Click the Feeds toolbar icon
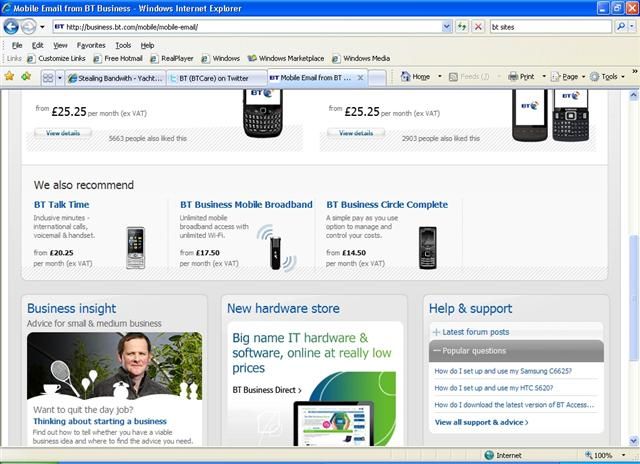Screen dimensions: 640x464 pyautogui.click(x=469, y=76)
